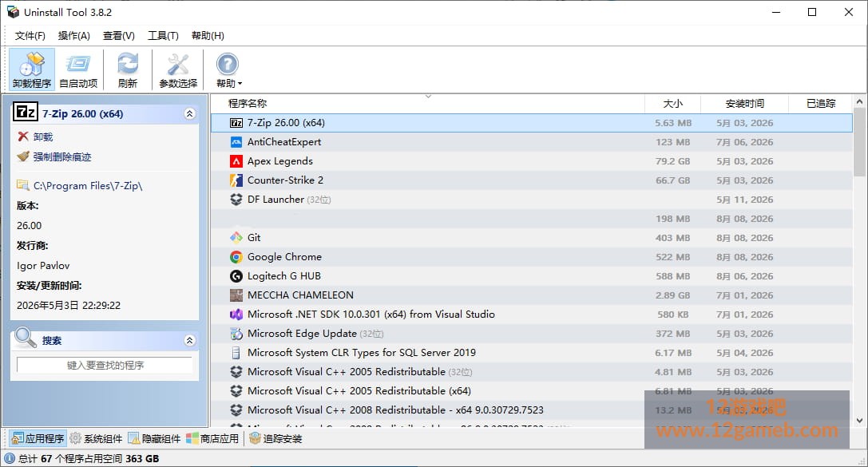868x467 pixels.
Task: Switch to 系统组件 system components tab
Action: click(x=96, y=438)
